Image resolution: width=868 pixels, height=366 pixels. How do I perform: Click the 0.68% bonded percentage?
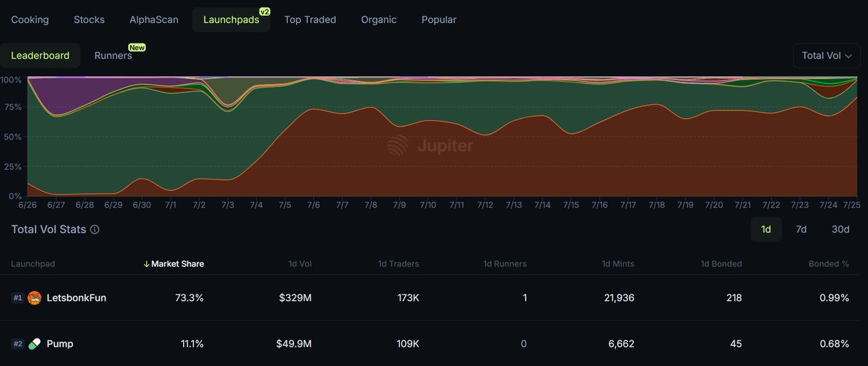835,344
